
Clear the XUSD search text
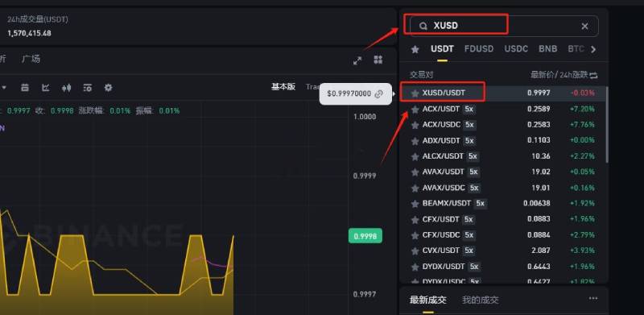click(585, 27)
